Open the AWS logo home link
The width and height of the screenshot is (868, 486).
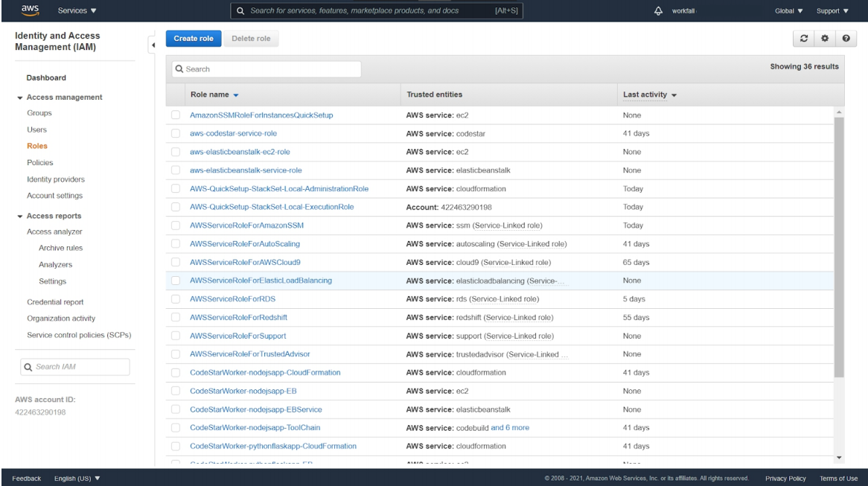point(30,10)
